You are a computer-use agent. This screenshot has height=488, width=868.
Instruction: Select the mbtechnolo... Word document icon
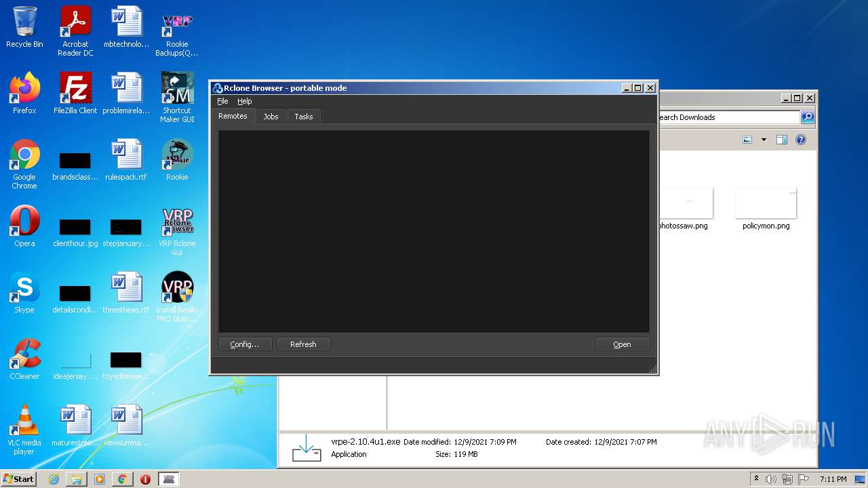pos(126,27)
